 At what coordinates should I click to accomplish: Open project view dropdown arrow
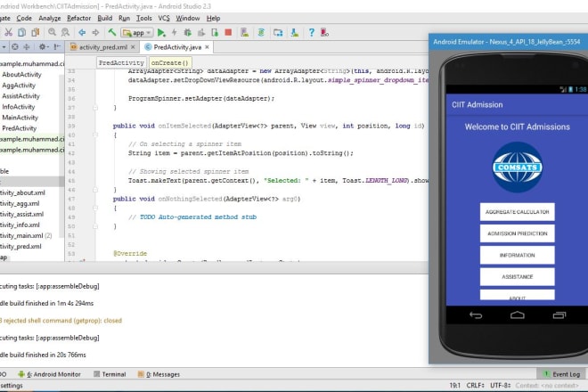tap(4, 47)
